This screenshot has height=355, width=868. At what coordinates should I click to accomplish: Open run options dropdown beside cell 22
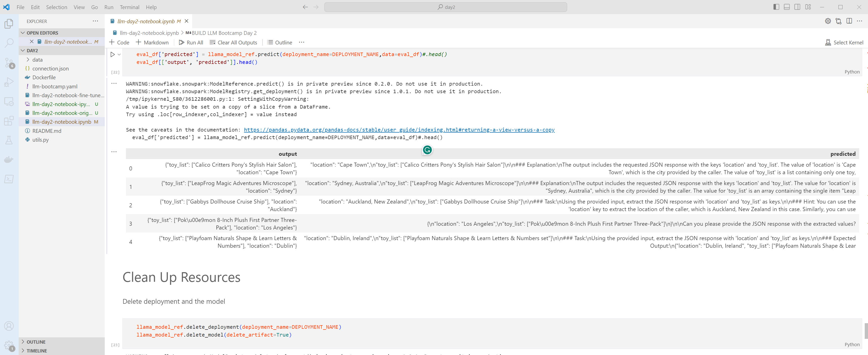click(119, 54)
